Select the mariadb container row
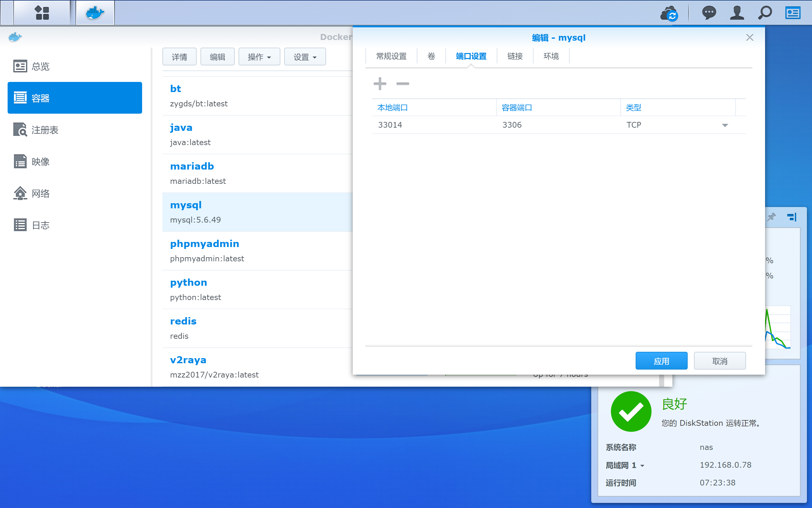The height and width of the screenshot is (508, 812). (x=257, y=173)
